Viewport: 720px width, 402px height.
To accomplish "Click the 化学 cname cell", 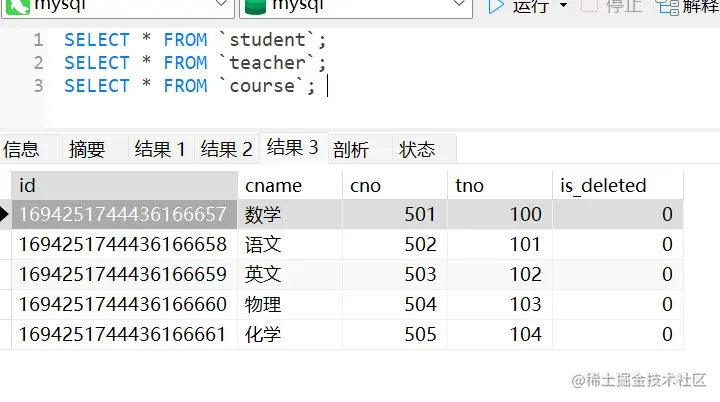I will coord(290,334).
